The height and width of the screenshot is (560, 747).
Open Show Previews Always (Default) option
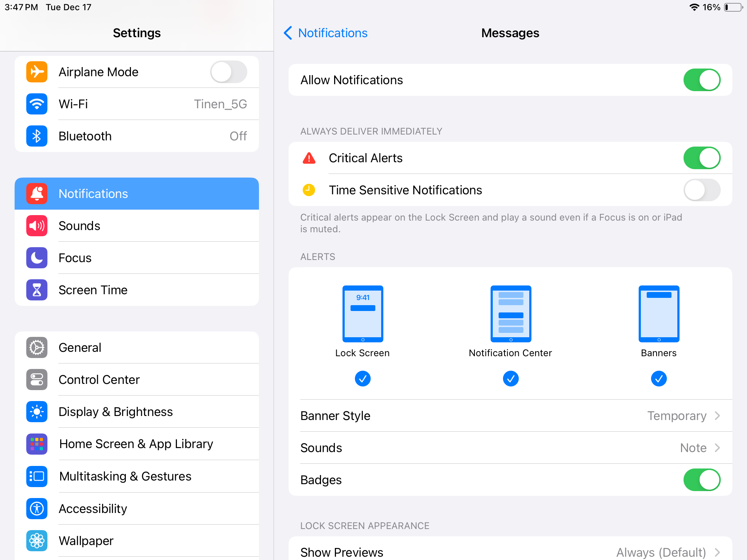click(x=510, y=552)
